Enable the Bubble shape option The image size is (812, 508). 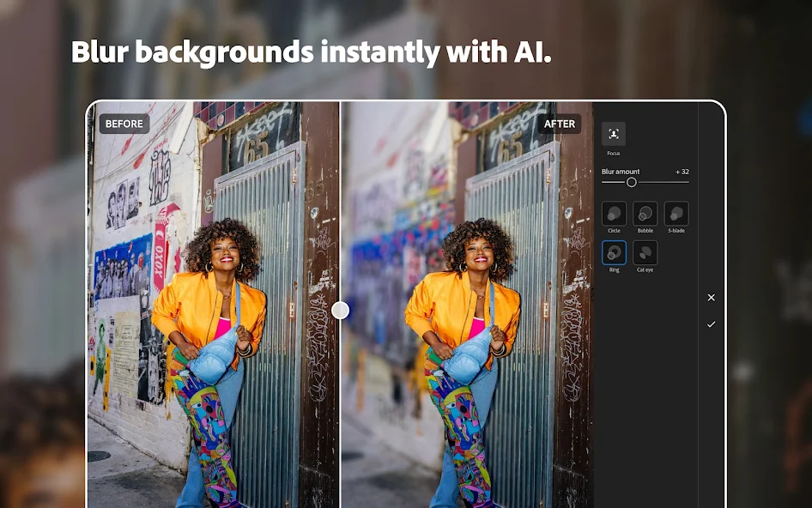click(645, 215)
